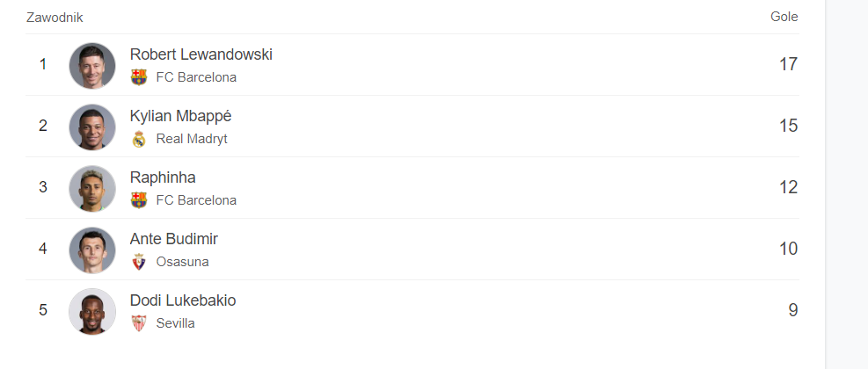This screenshot has height=369, width=868.
Task: Click the Gole column header
Action: coord(784,17)
